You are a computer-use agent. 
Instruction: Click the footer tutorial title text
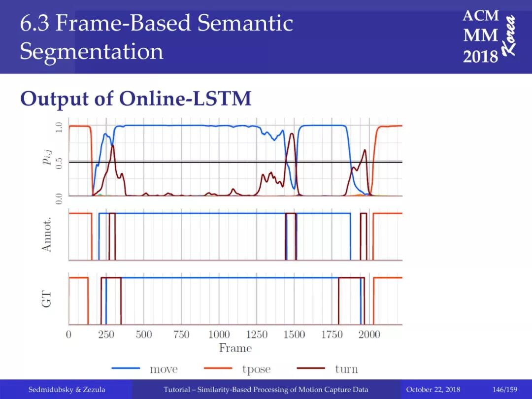coord(266,390)
